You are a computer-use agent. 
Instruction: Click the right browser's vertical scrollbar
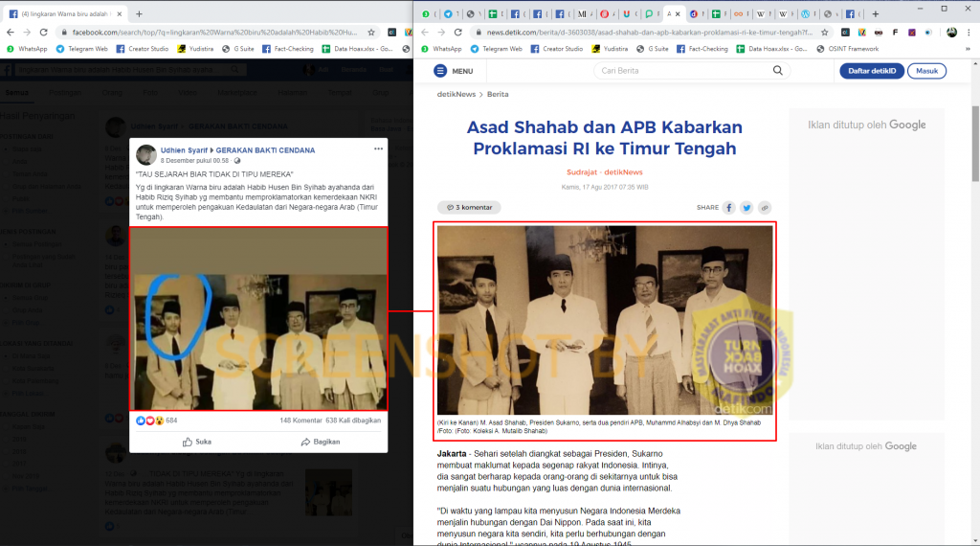pos(975,134)
